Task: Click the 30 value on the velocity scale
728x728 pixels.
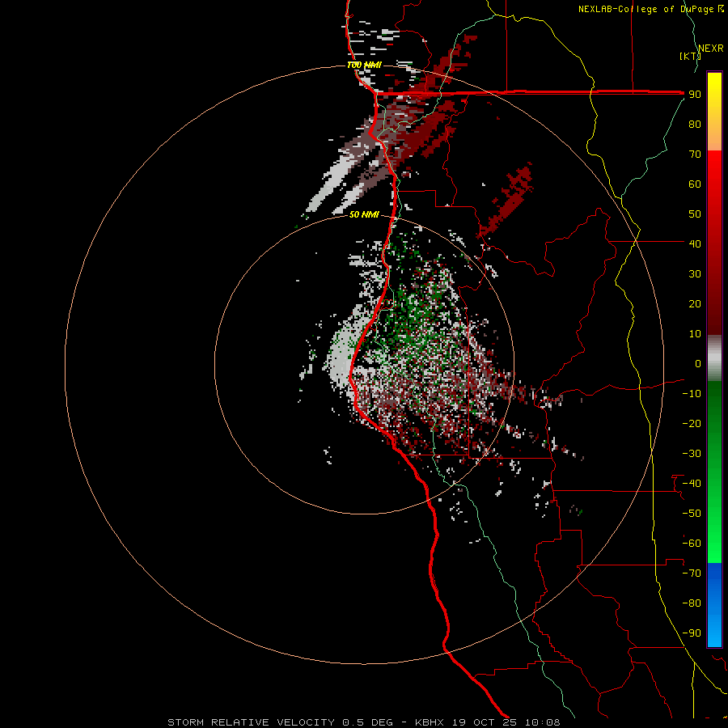Action: 695,274
